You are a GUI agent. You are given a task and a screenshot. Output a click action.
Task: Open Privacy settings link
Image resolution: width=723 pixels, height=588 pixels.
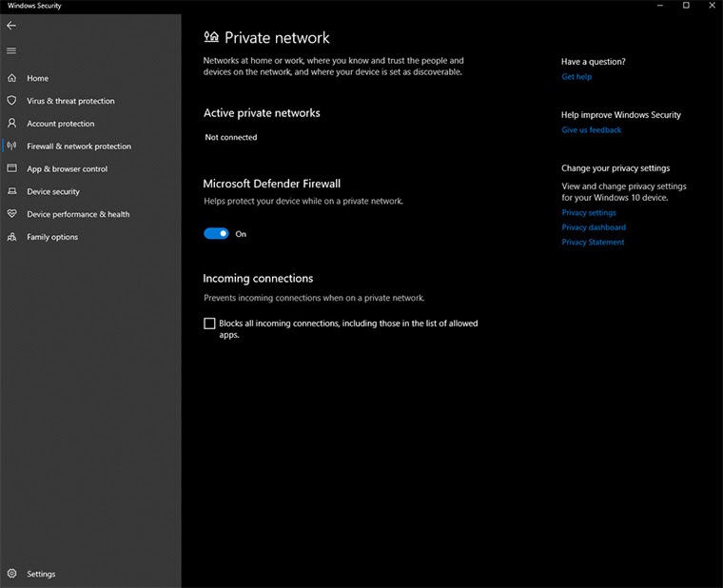point(588,212)
